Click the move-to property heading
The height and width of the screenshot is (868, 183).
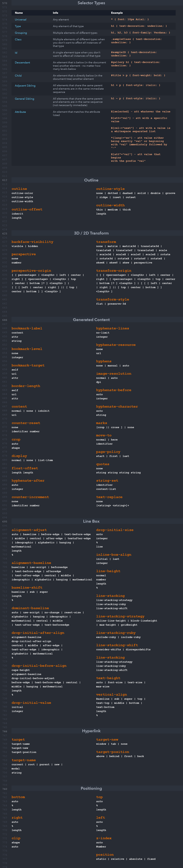[104, 435]
